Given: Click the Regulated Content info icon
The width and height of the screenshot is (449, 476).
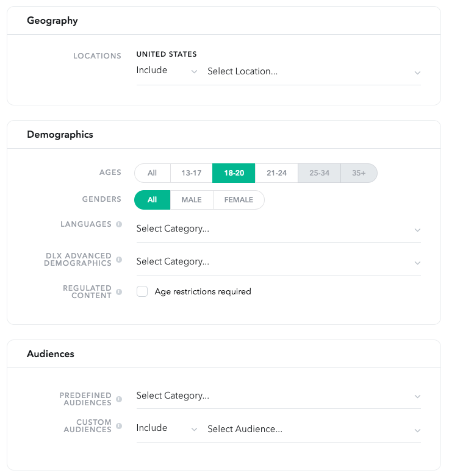Looking at the screenshot, I should (119, 292).
